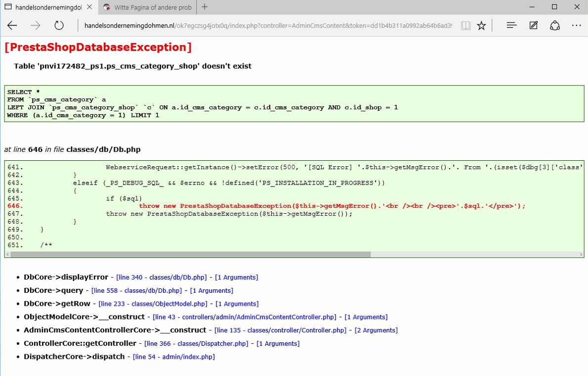This screenshot has height=376, width=588.
Task: Click the code scrollbar left arrow
Action: coord(7,254)
